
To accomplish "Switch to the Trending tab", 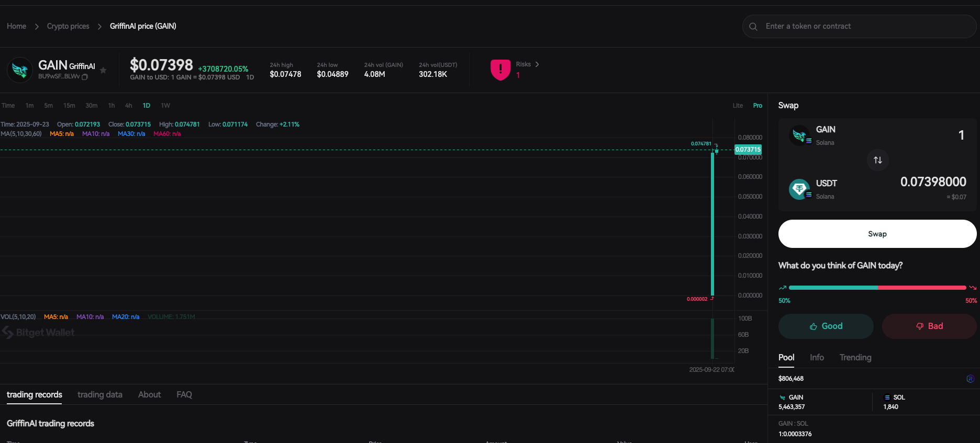I will click(x=855, y=358).
